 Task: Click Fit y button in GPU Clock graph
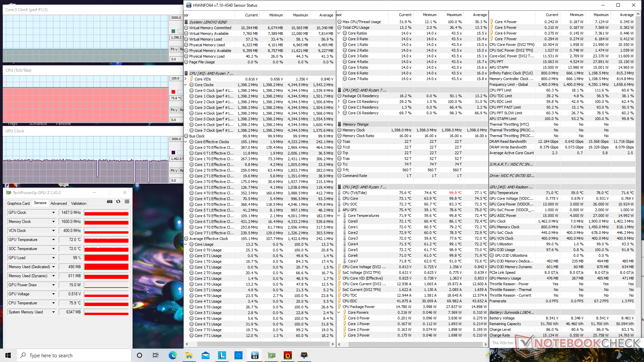174,171
